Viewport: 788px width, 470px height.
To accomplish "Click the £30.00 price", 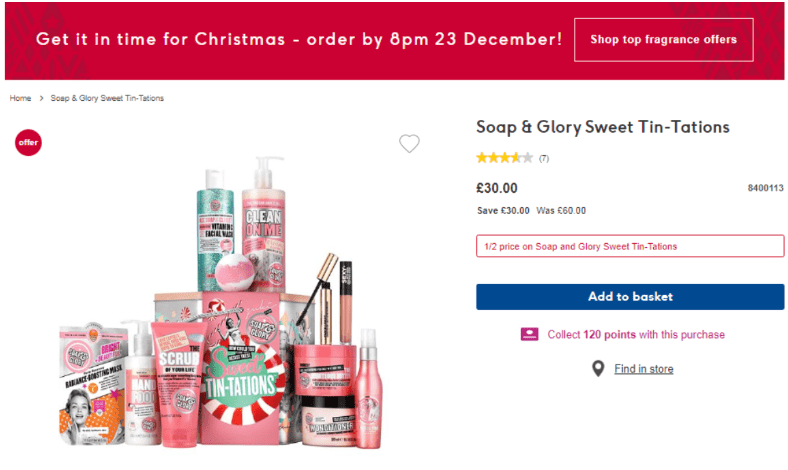I will (497, 188).
